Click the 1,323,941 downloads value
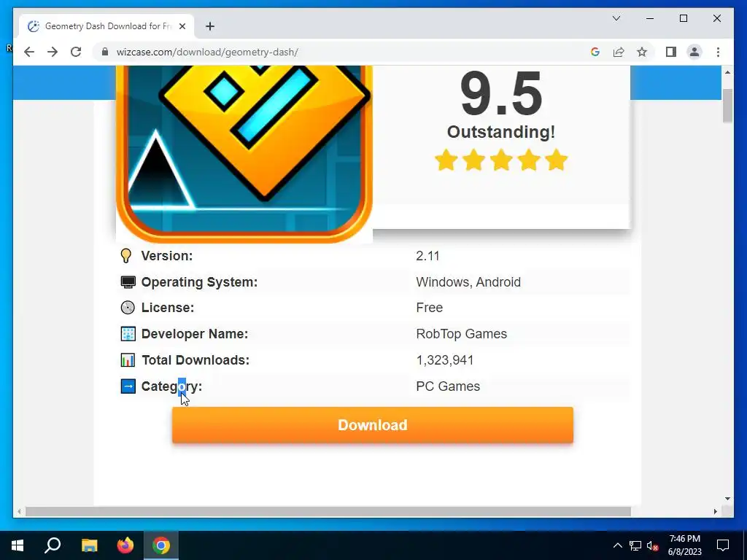Viewport: 747px width, 560px height. point(445,360)
